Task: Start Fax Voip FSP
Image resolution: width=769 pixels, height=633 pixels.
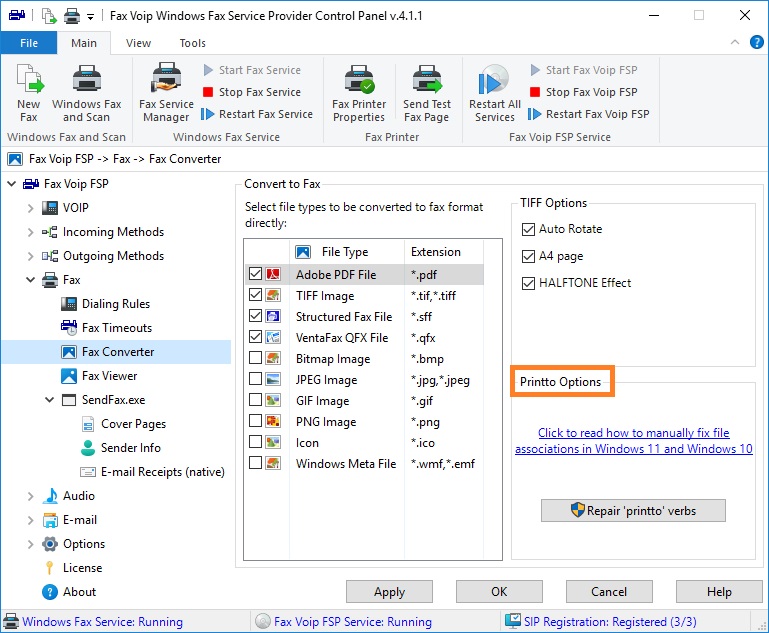Action: pyautogui.click(x=584, y=70)
